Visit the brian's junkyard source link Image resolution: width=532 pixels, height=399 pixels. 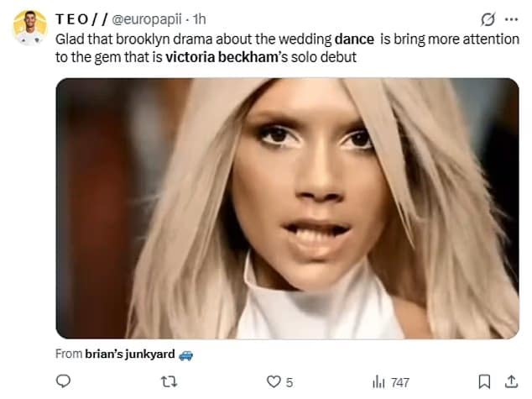(132, 354)
